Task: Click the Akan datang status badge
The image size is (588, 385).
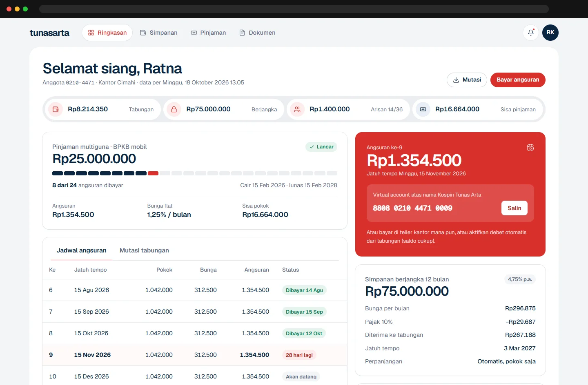Action: 301,377
